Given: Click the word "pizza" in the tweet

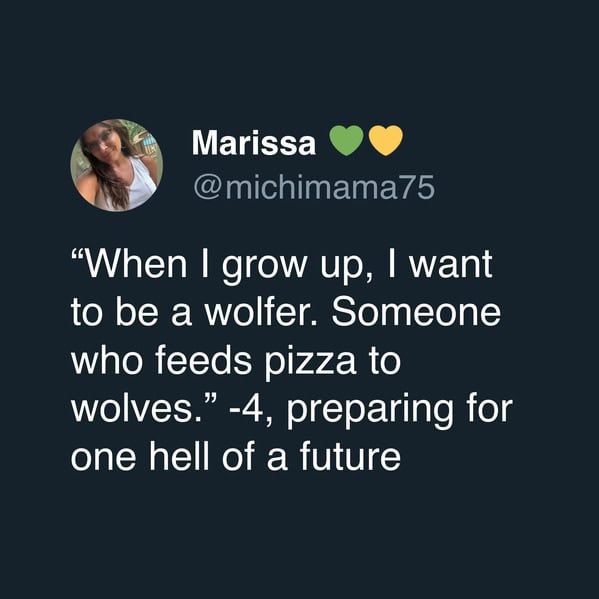Looking at the screenshot, I should coord(310,362).
